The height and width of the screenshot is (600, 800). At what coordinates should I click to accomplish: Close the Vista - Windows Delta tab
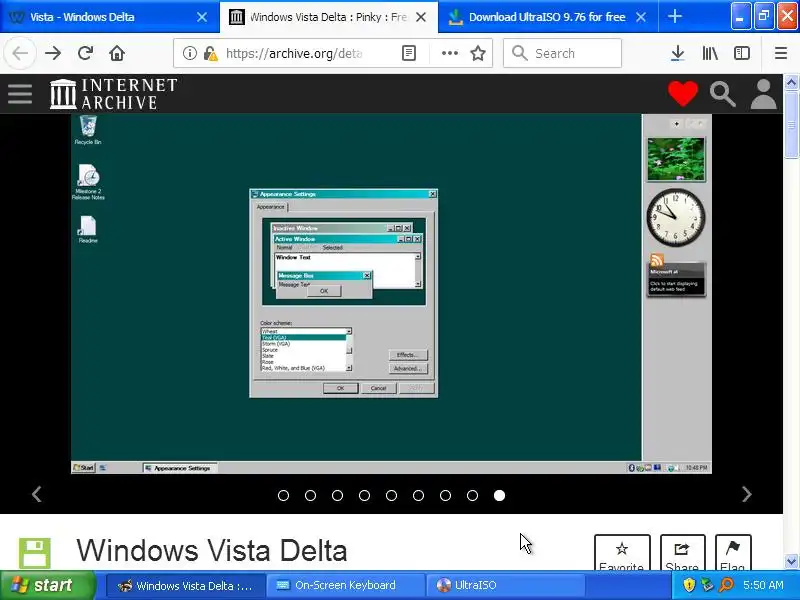click(x=202, y=17)
